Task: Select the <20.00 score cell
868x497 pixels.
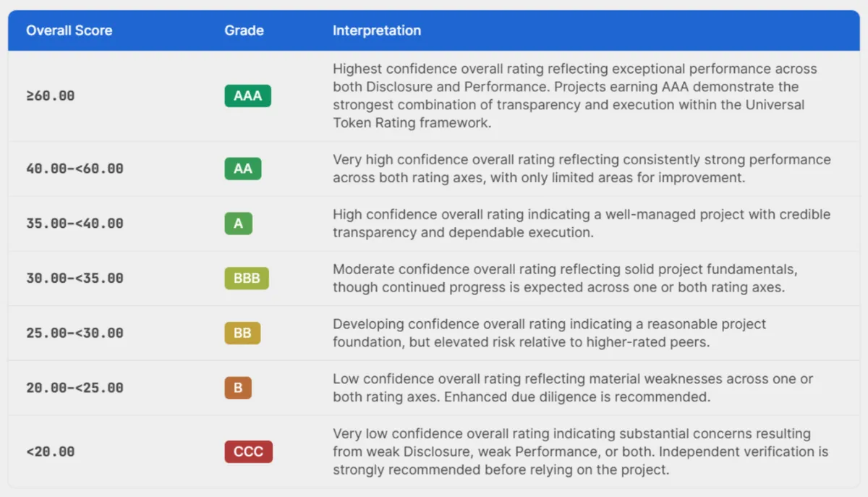Action: pos(51,452)
